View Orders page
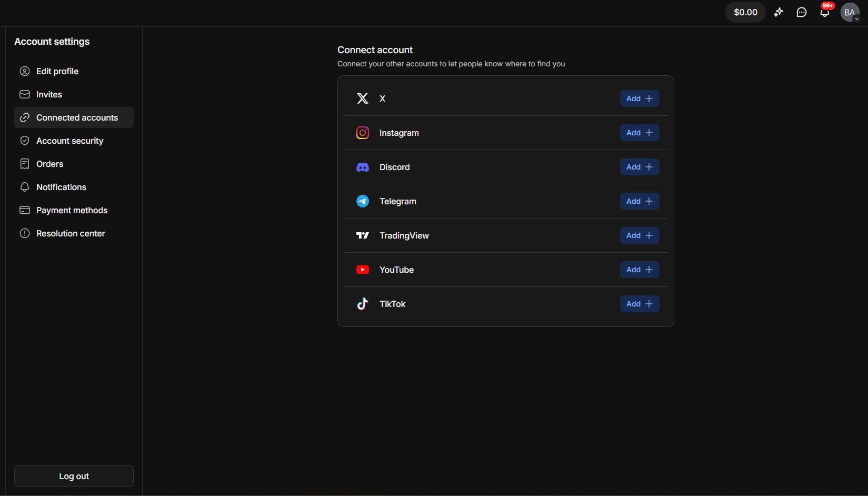Viewport: 868px width, 496px height. tap(74, 164)
